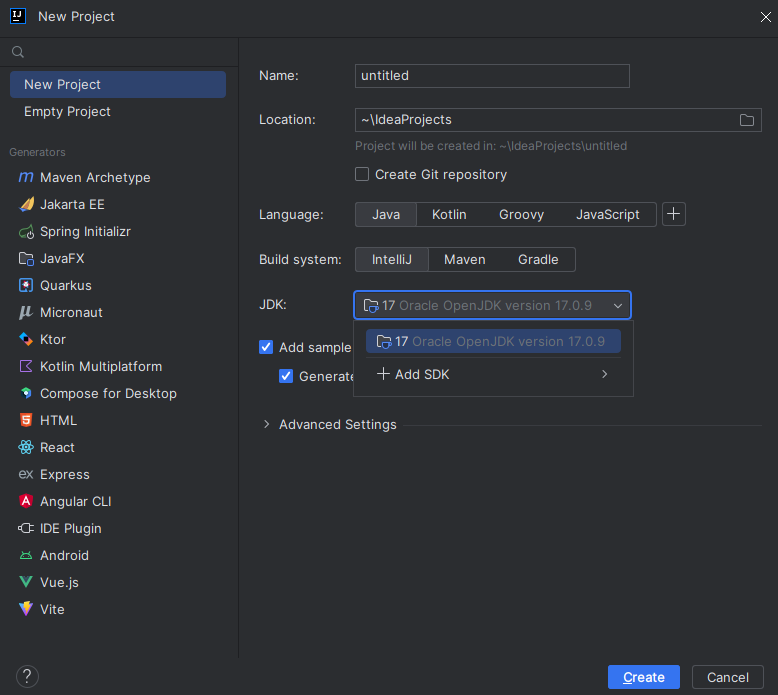The height and width of the screenshot is (695, 778).
Task: Click the Android generator icon
Action: [26, 556]
